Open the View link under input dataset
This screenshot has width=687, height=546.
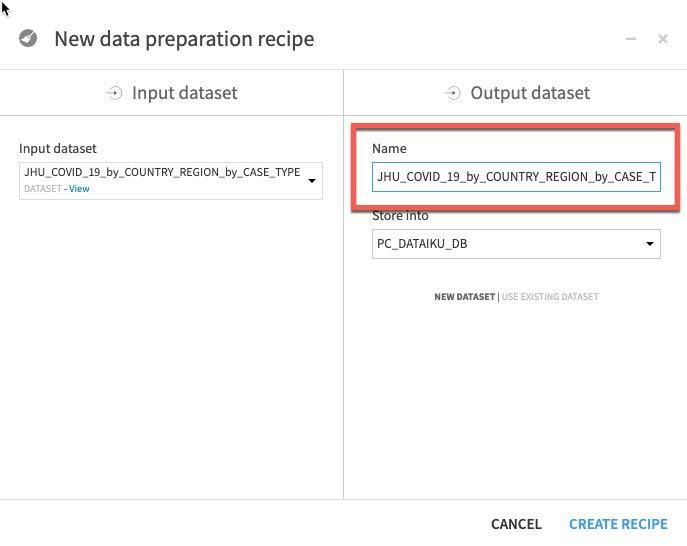tap(79, 189)
